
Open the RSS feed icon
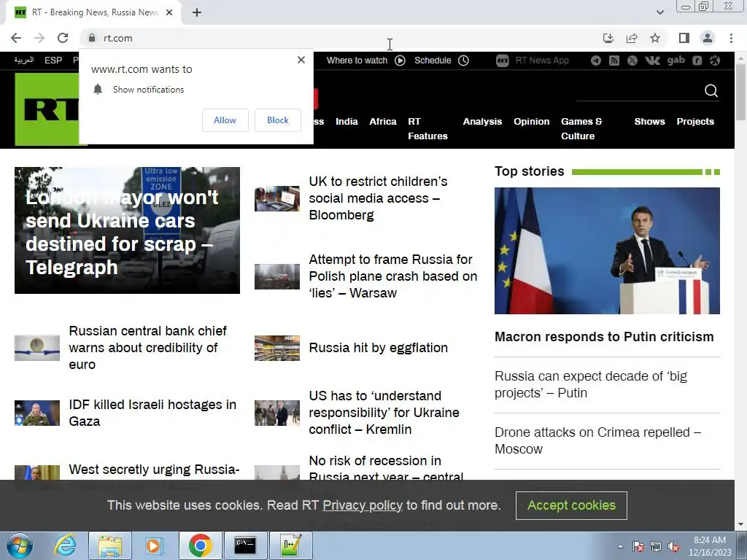(x=614, y=61)
